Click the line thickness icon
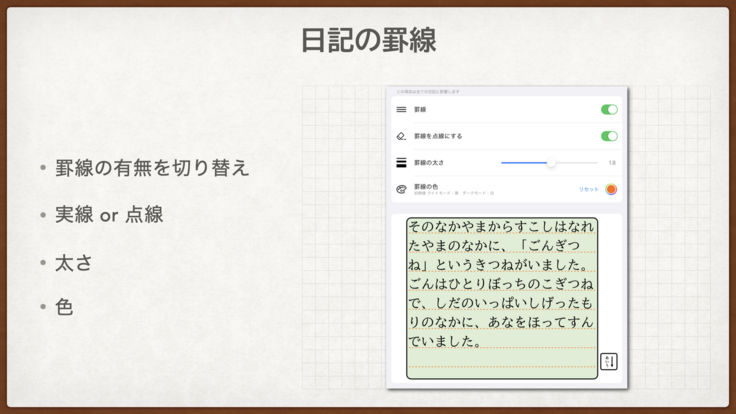This screenshot has height=414, width=736. pyautogui.click(x=401, y=162)
